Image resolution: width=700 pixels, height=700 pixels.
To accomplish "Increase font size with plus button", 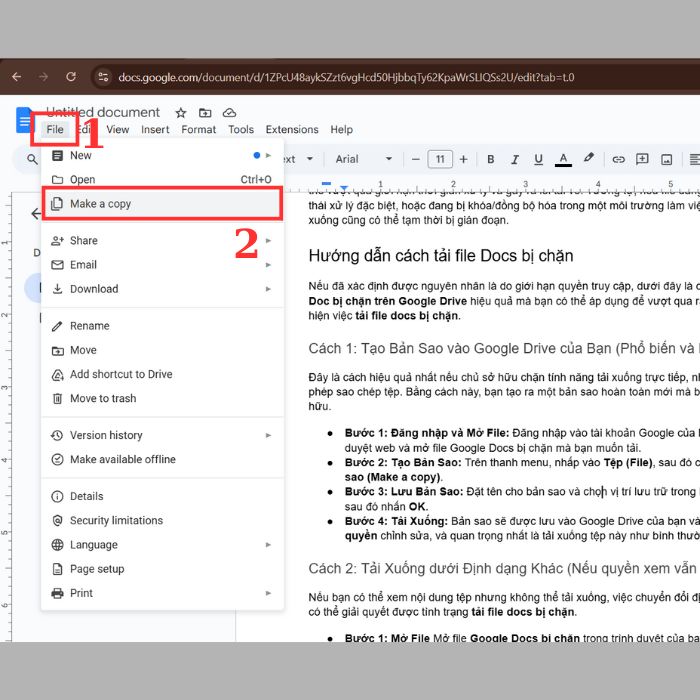I will 463,159.
